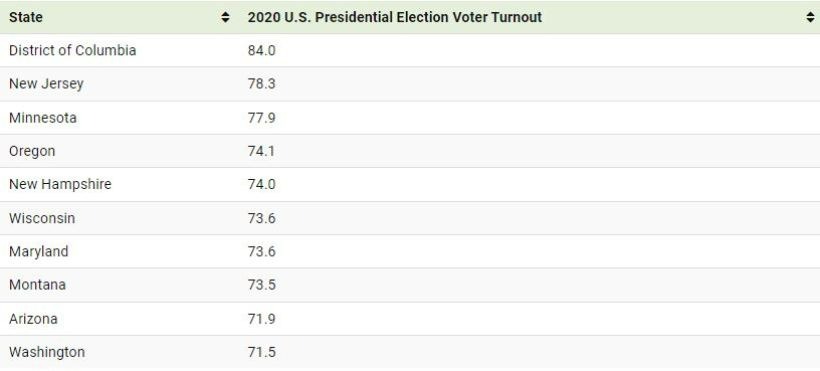Click the 73.5 turnout value

pos(261,285)
